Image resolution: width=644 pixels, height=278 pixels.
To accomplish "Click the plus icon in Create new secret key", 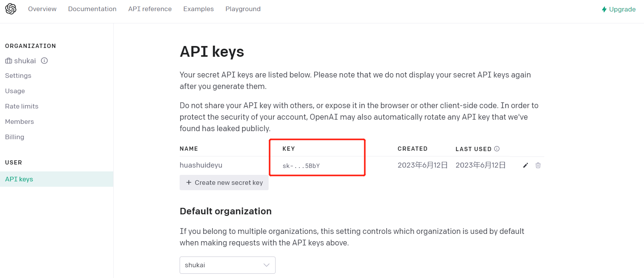I will (188, 183).
